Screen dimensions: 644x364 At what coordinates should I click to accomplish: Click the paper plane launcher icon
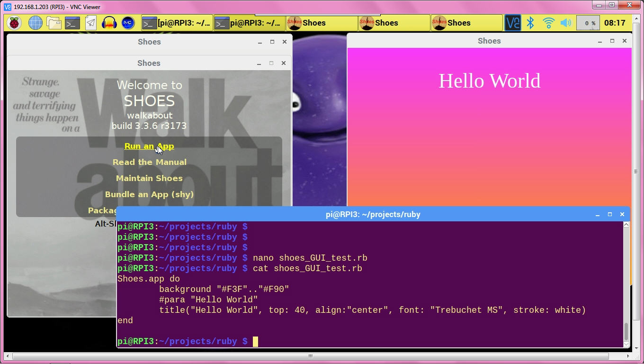(91, 23)
